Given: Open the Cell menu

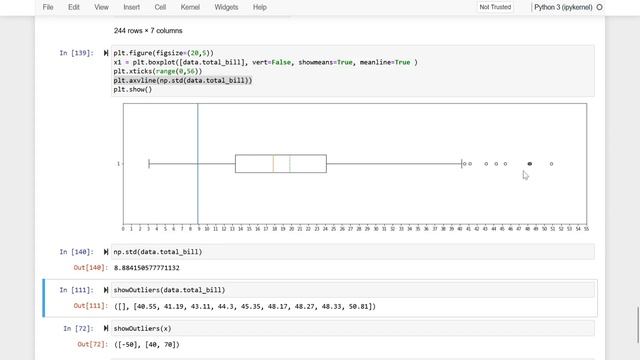Looking at the screenshot, I should click(160, 7).
